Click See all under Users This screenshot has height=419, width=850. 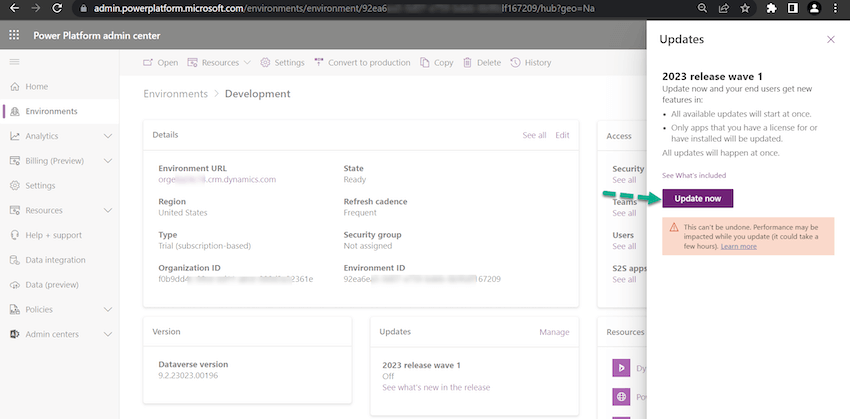(624, 246)
